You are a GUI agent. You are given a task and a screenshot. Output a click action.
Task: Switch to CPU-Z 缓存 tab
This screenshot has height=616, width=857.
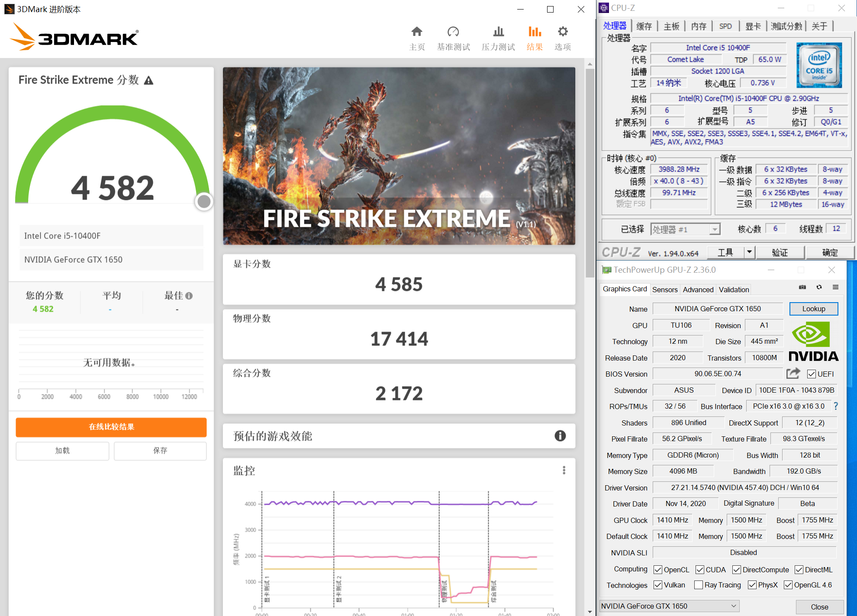(x=644, y=26)
